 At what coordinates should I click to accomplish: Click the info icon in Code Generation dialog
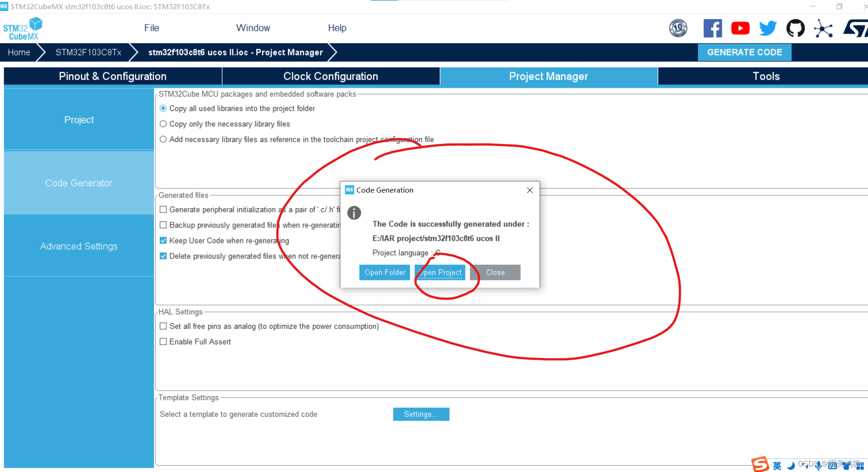354,213
